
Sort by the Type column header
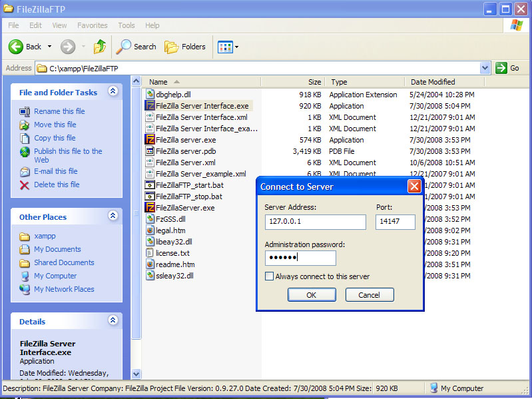coord(365,82)
